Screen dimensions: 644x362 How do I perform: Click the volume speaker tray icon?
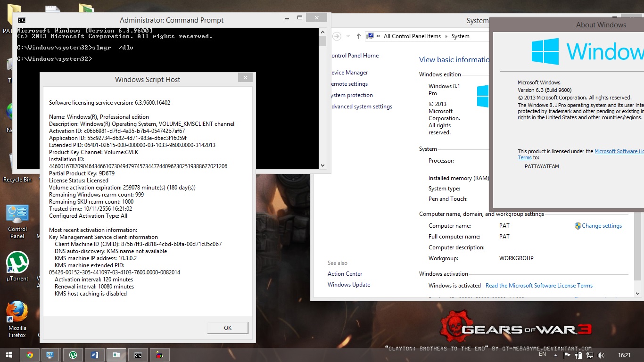[601, 355]
